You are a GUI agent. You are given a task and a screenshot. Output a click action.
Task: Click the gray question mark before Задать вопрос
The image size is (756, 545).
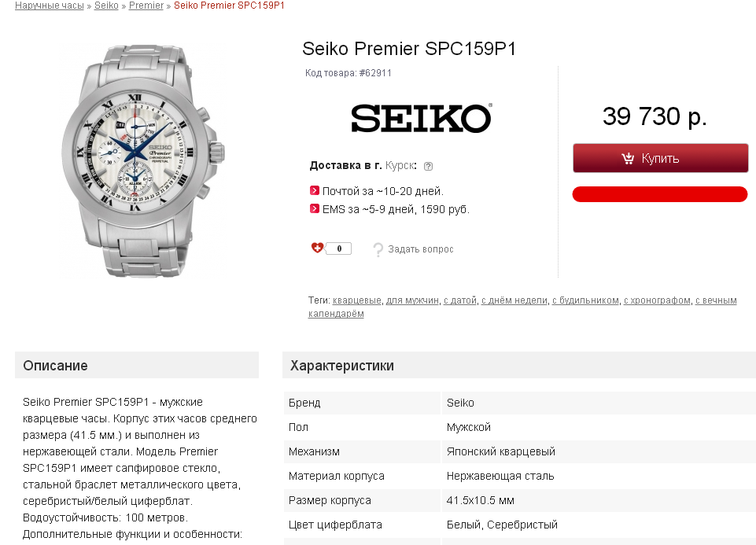(x=378, y=250)
